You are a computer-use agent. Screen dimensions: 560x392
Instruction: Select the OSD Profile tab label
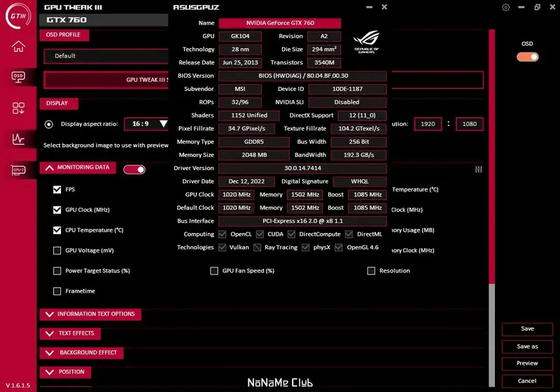63,34
